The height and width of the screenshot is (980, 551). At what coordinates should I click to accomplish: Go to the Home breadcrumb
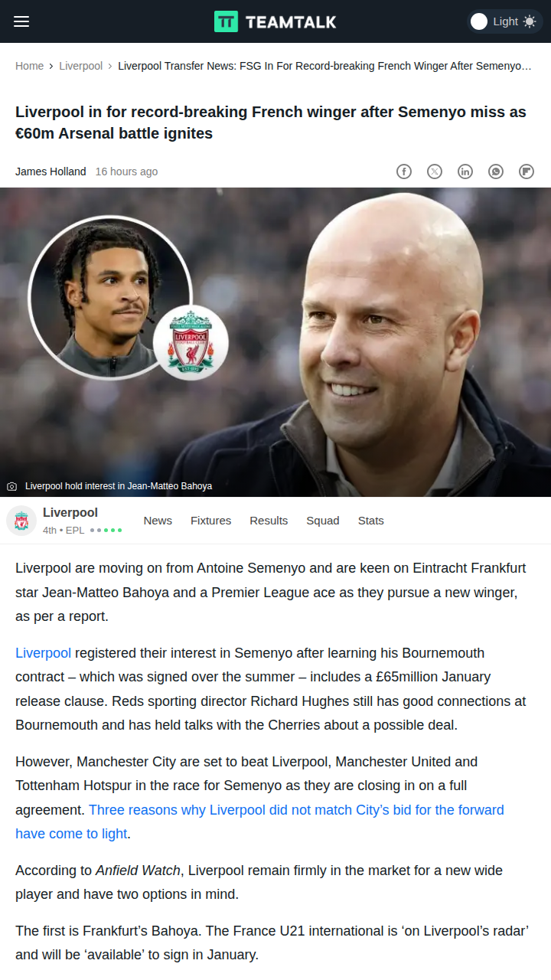(x=29, y=66)
